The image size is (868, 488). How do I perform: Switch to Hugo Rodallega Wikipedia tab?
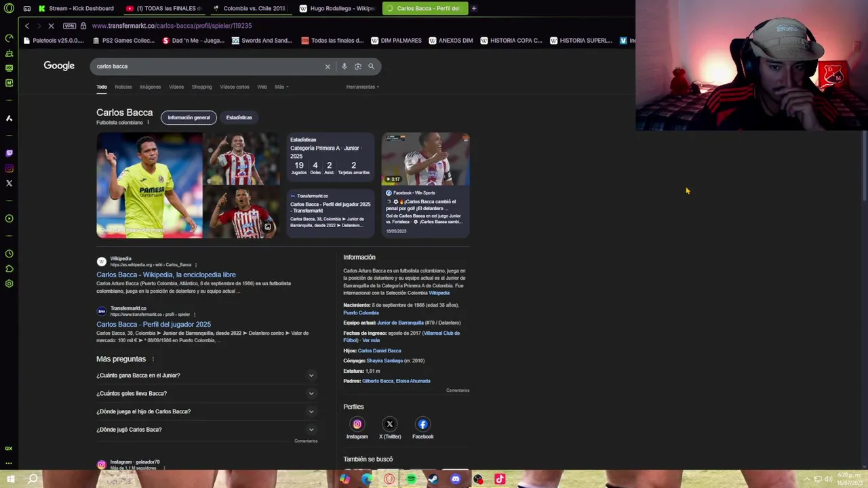(x=338, y=8)
